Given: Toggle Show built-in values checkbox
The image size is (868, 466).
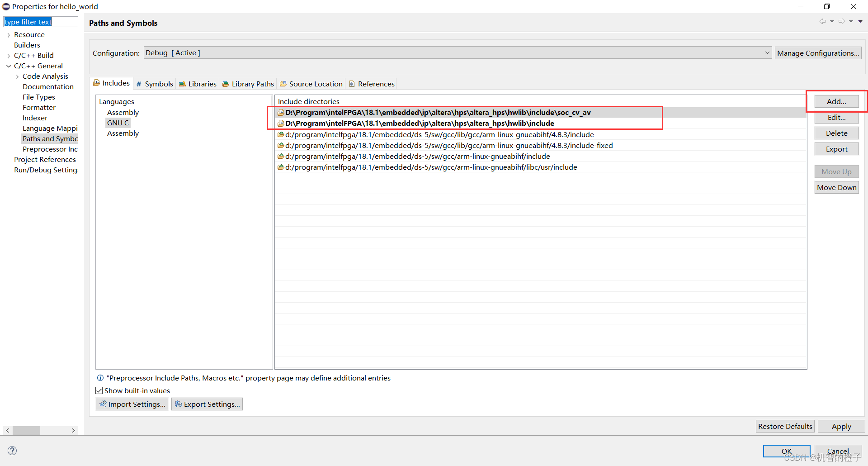Looking at the screenshot, I should click(99, 390).
